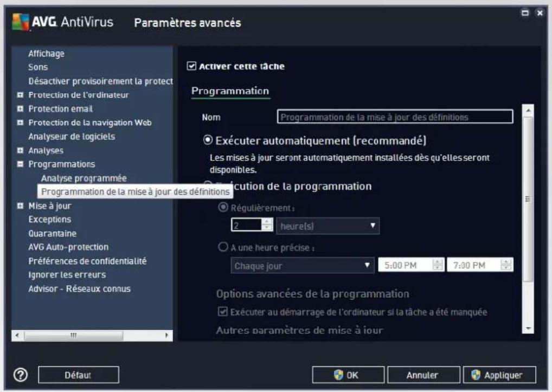552x392 pixels.
Task: Open 'Désactiver provisoirement la protection' item
Action: click(x=101, y=81)
